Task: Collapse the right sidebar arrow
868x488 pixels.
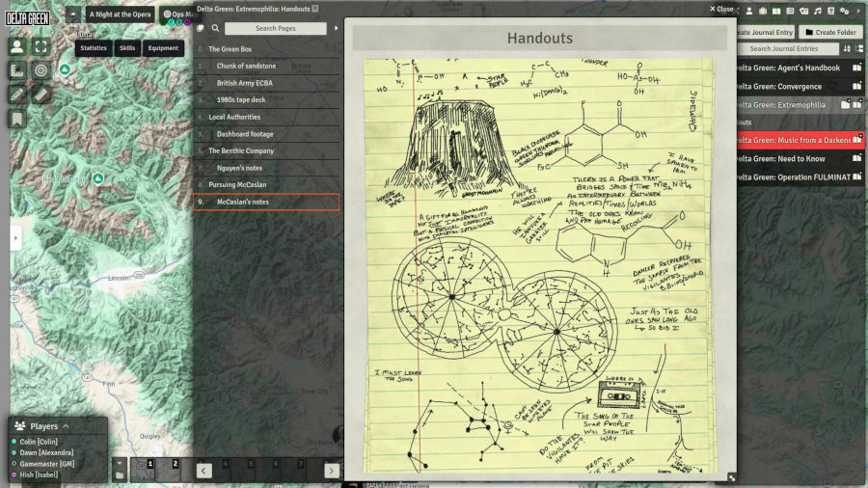Action: pos(859,11)
